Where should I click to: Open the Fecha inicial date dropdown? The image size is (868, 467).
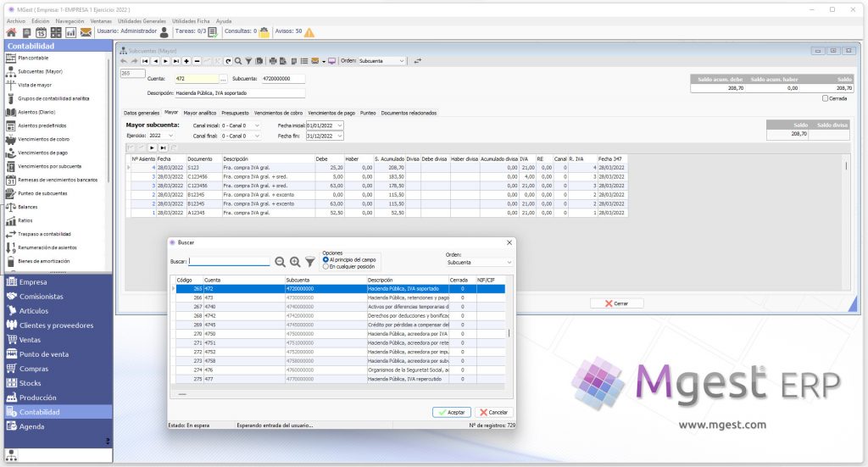(340, 125)
